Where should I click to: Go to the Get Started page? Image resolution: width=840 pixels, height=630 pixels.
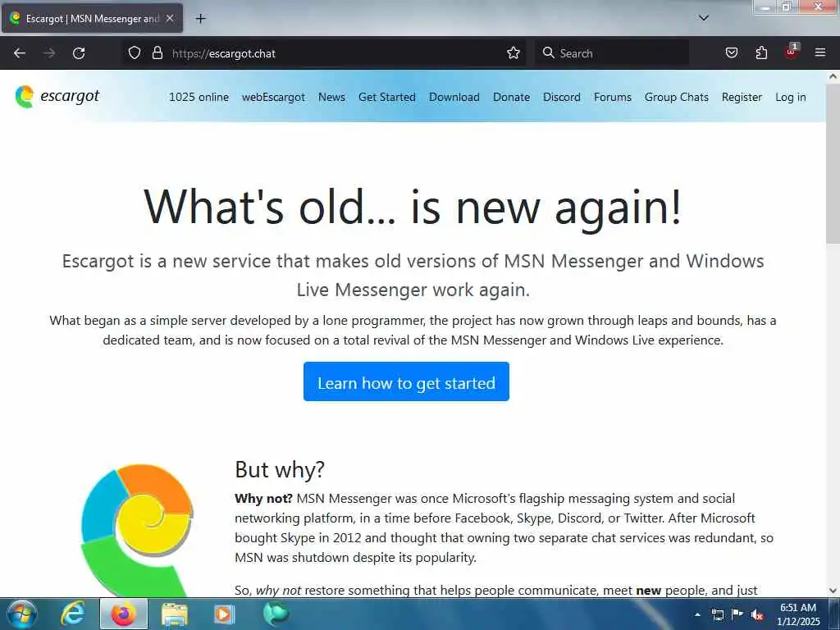click(x=387, y=97)
